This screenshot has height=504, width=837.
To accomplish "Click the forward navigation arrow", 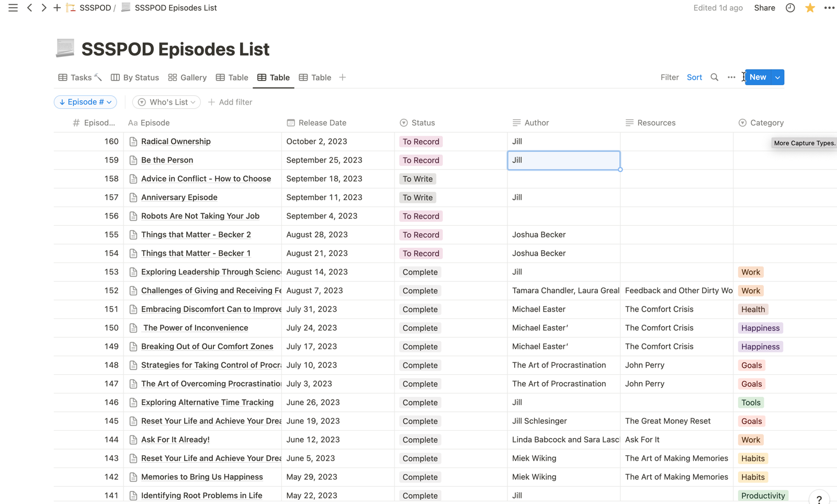I will [43, 8].
